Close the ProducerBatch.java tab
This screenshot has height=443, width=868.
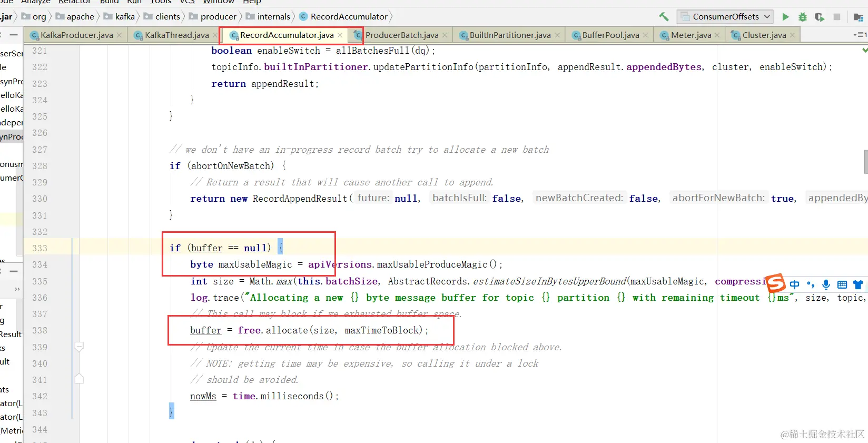pos(445,35)
